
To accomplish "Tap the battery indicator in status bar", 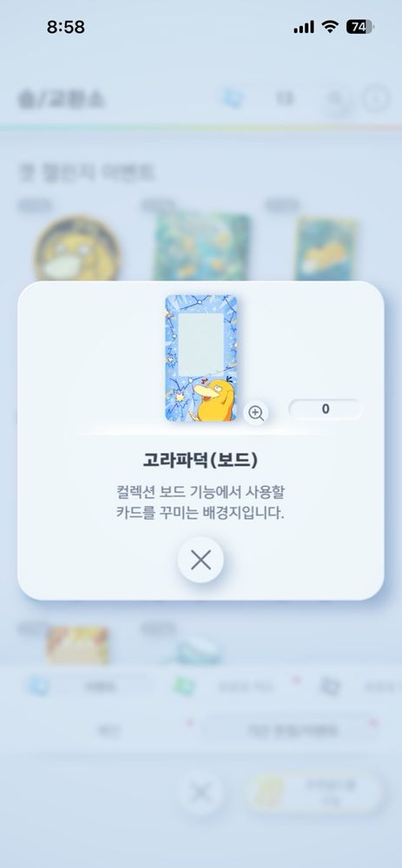I will [360, 27].
